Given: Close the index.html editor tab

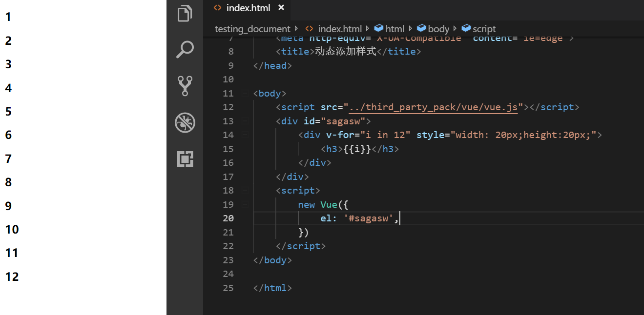Looking at the screenshot, I should (x=281, y=8).
